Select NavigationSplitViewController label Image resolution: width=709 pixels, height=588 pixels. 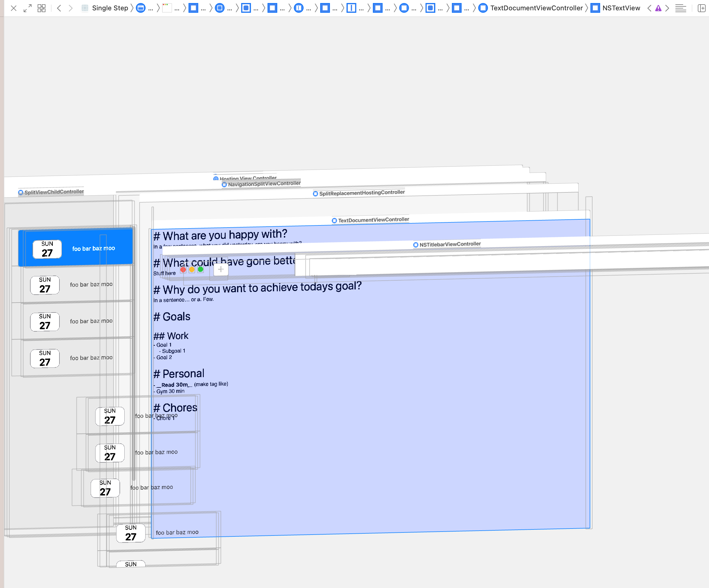(264, 184)
